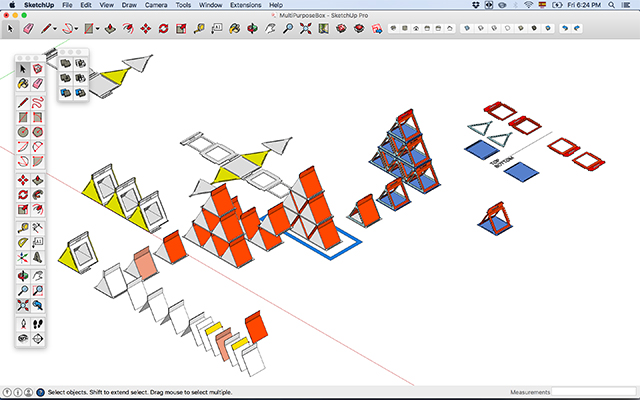This screenshot has height=400, width=640.
Task: Select the Scale tool in the top toolbar
Action: [x=181, y=29]
